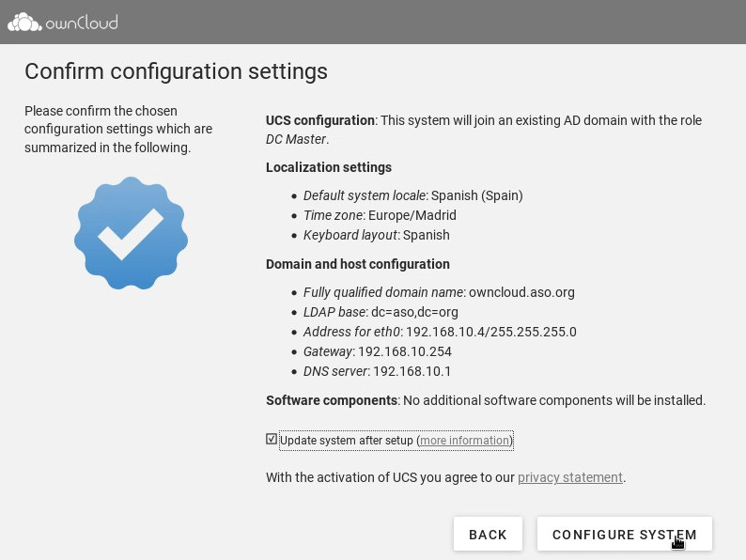Open the more information link
The image size is (746, 560).
(x=465, y=440)
